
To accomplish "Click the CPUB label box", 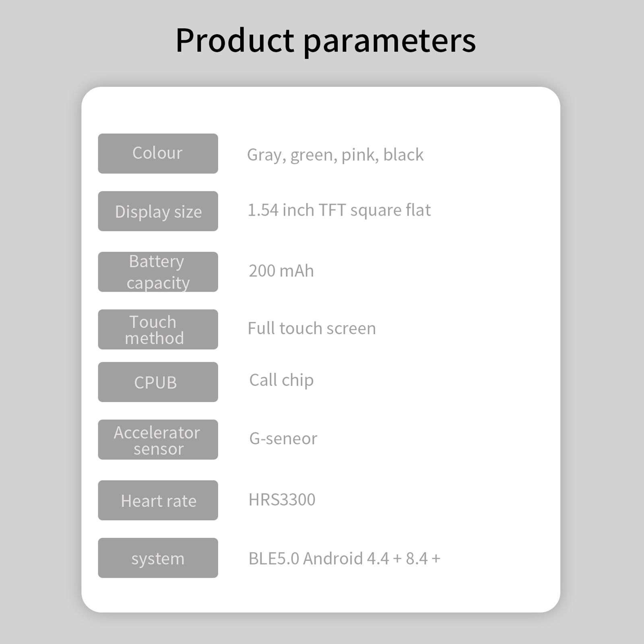I will [158, 382].
